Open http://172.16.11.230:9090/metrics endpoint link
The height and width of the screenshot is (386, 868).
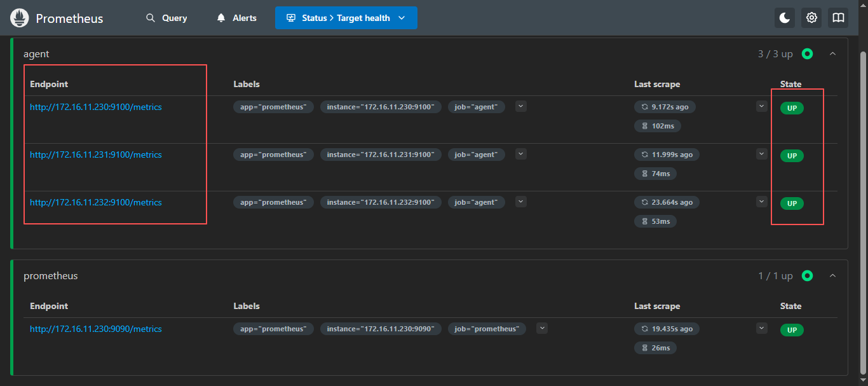[96, 329]
